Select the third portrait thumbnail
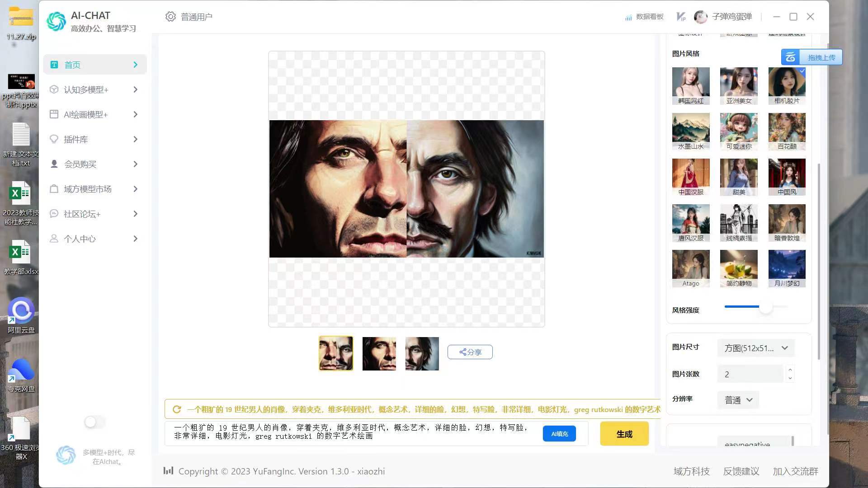The height and width of the screenshot is (488, 868). [x=422, y=353]
